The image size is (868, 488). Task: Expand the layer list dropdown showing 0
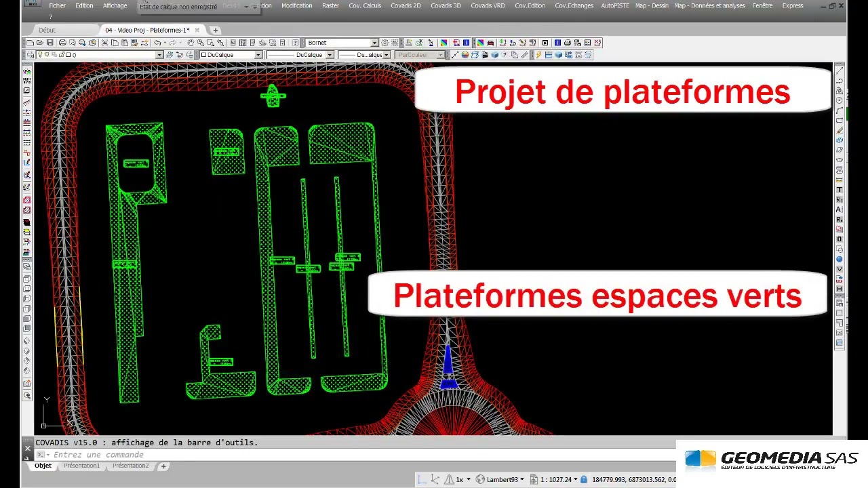pos(159,54)
